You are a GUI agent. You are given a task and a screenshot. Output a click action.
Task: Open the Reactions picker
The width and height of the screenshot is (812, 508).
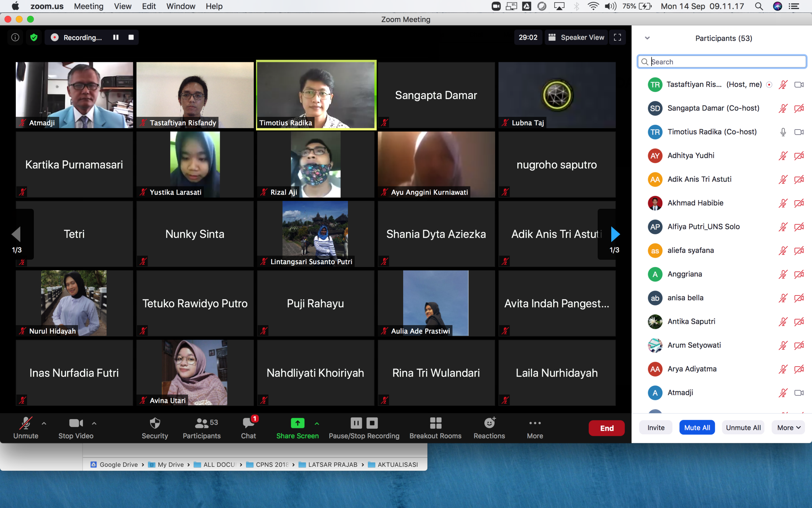click(489, 427)
